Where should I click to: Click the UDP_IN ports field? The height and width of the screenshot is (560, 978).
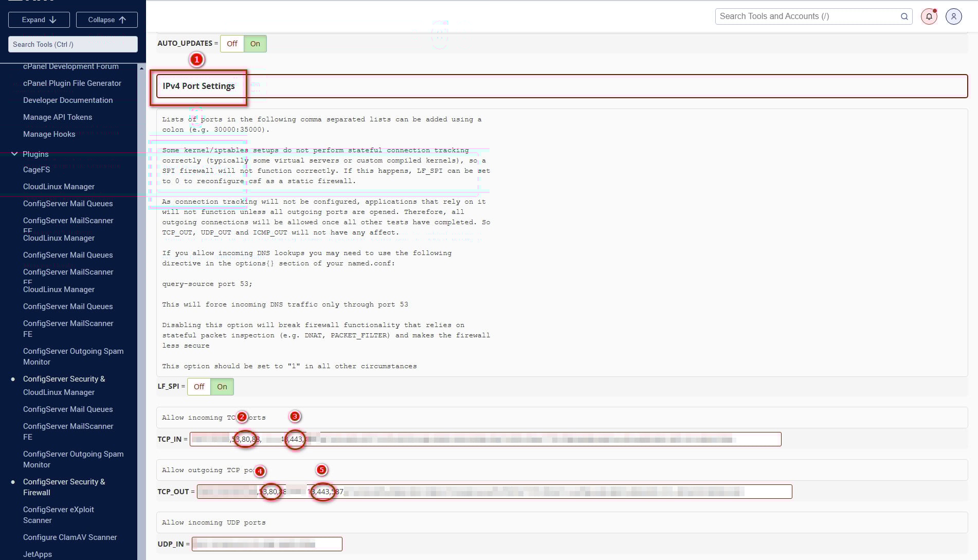tap(267, 544)
